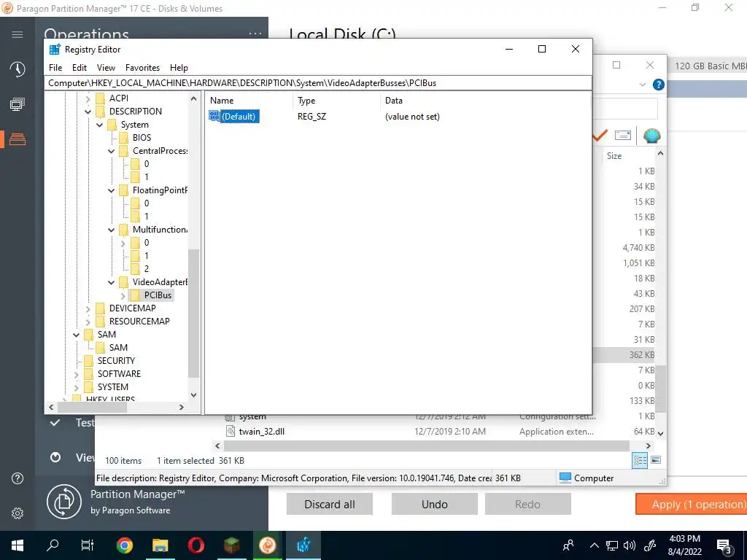Open the View menu in Registry Editor
The image size is (747, 560).
pyautogui.click(x=106, y=68)
